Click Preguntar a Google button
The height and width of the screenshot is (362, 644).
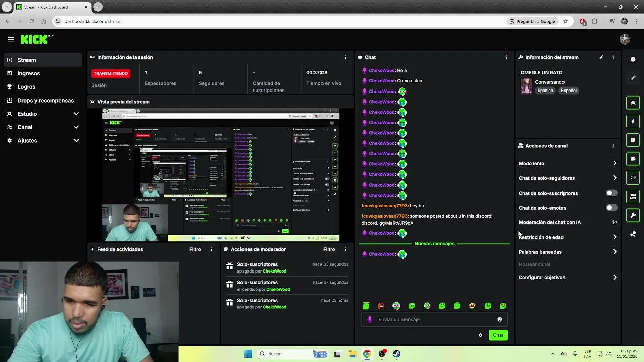tap(532, 21)
